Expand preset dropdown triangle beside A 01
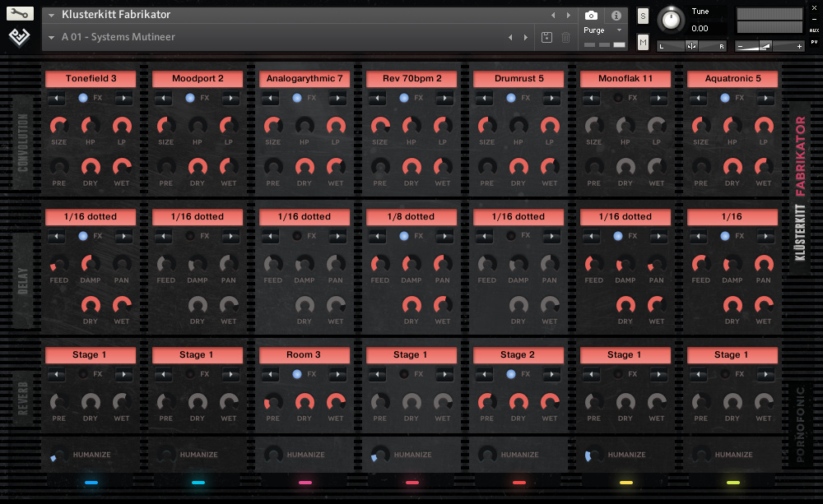The height and width of the screenshot is (504, 823). 51,37
